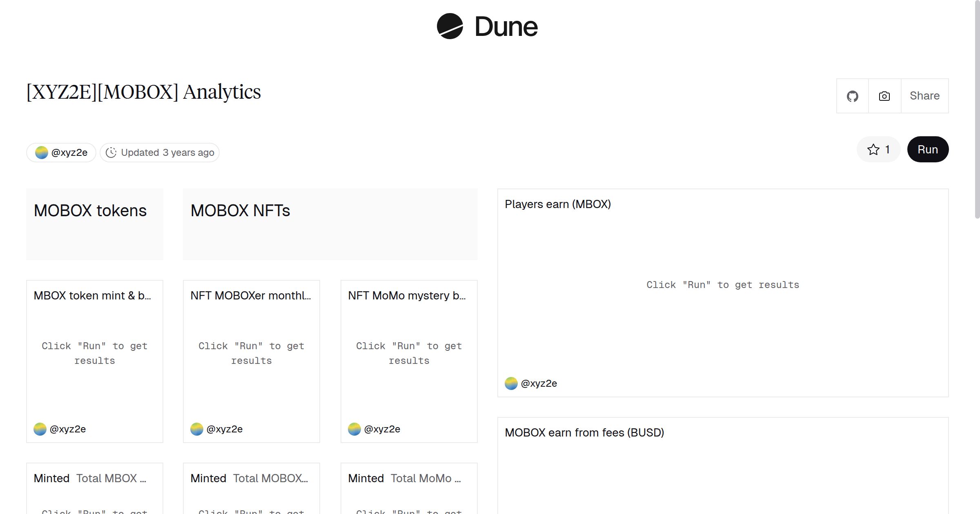980x514 pixels.
Task: Click the Updated 3 years ago chip
Action: click(159, 152)
